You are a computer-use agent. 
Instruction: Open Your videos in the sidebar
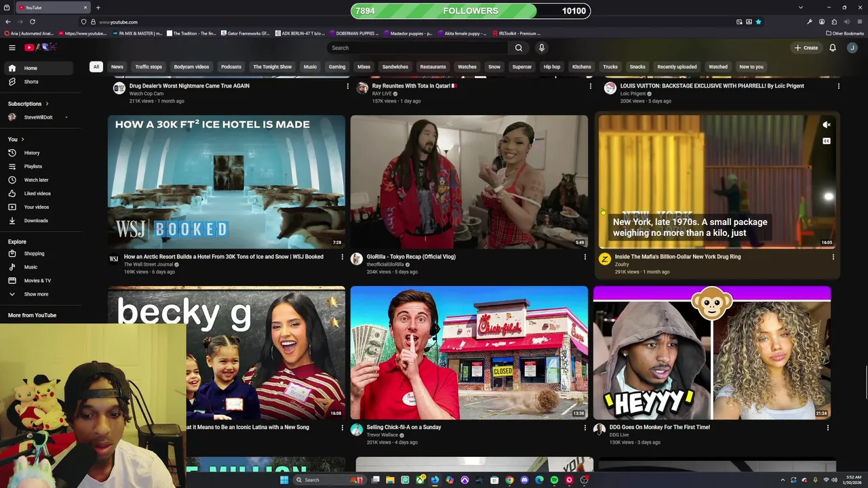[x=39, y=207]
